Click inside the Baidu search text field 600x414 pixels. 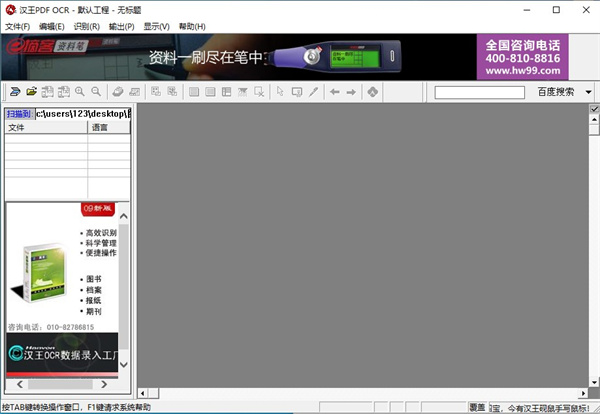pos(479,93)
